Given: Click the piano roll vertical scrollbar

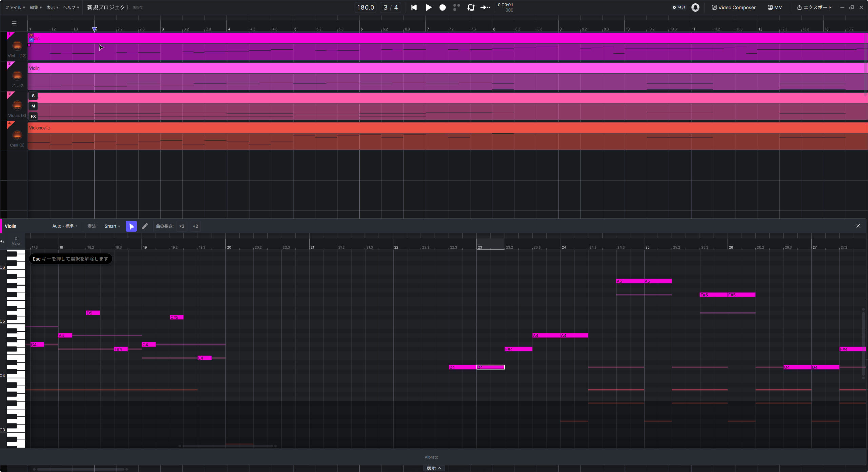Looking at the screenshot, I should pos(863,343).
